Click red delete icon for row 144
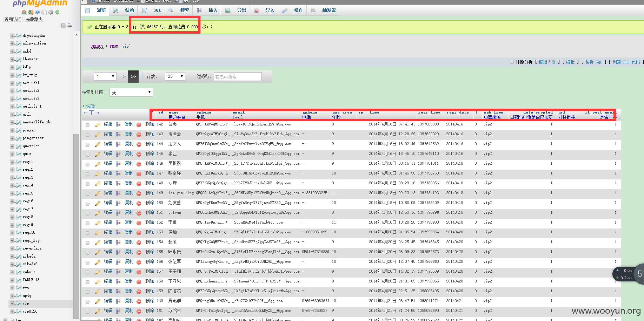The width and height of the screenshot is (644, 321). click(x=139, y=144)
